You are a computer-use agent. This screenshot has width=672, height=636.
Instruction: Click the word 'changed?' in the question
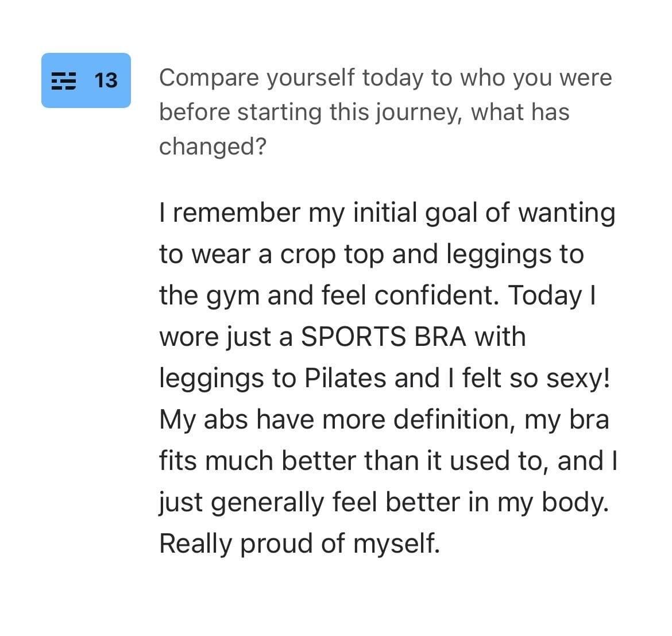click(x=213, y=147)
